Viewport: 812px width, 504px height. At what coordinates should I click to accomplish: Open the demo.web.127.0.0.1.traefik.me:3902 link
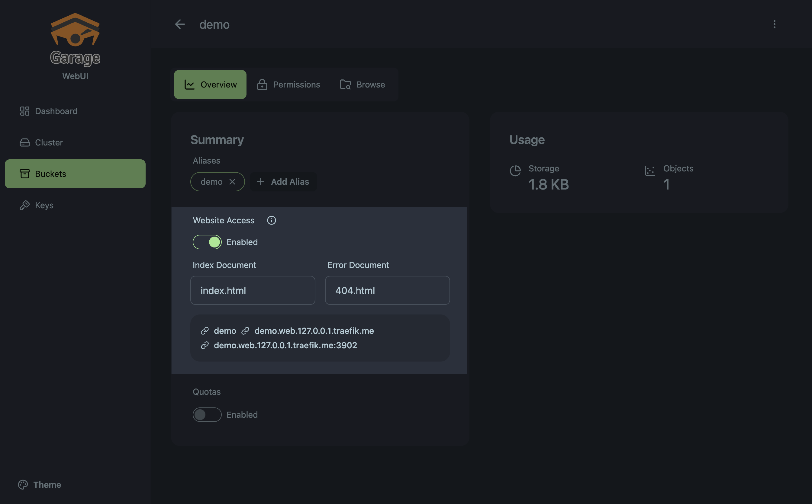[x=285, y=345]
